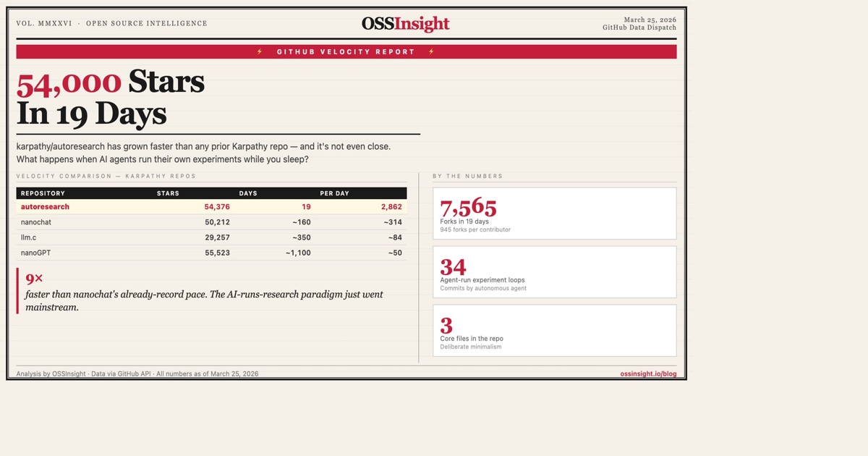Click the llm.c repository name
868x456 pixels.
pyautogui.click(x=29, y=237)
